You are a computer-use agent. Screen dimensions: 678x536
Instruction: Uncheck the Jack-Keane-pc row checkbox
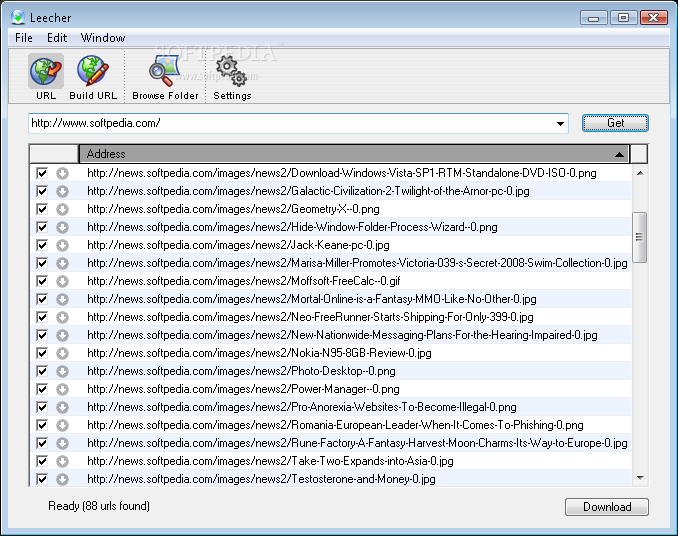pos(42,246)
